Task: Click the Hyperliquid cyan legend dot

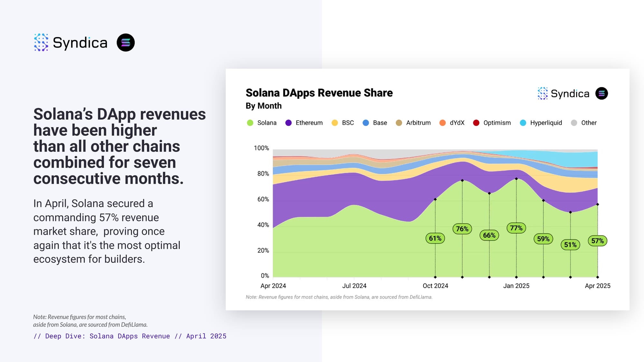Action: [523, 123]
